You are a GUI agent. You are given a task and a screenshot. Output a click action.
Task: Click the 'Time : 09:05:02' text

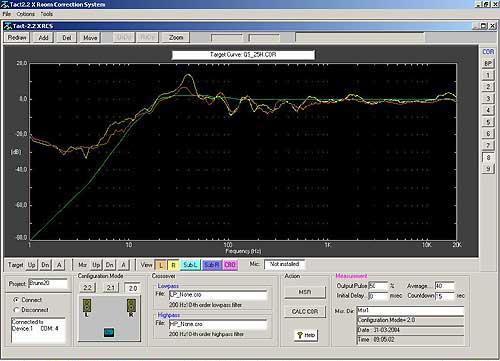(376, 340)
